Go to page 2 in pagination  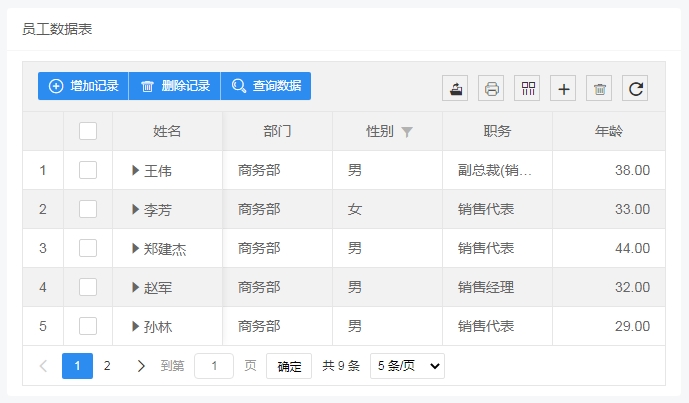[x=107, y=366]
